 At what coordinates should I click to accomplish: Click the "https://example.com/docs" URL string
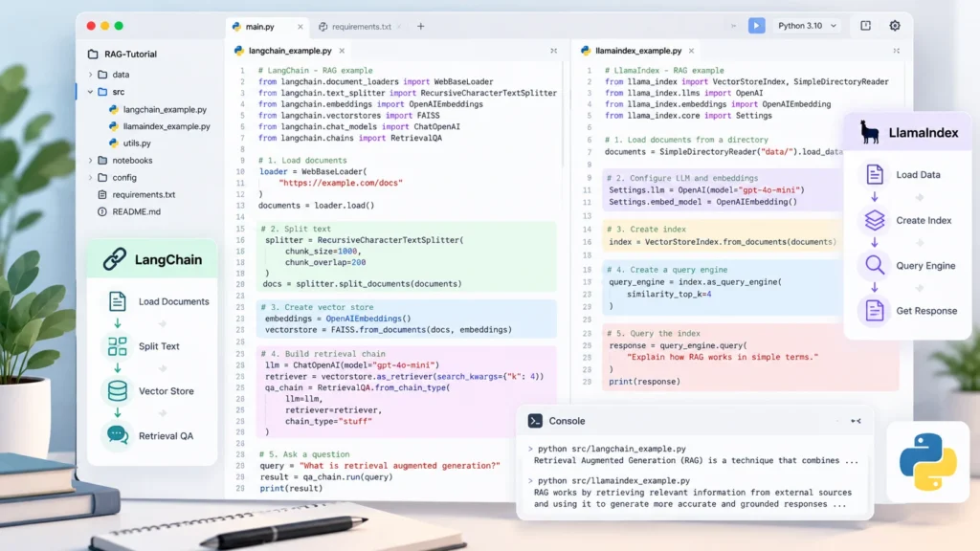(341, 183)
